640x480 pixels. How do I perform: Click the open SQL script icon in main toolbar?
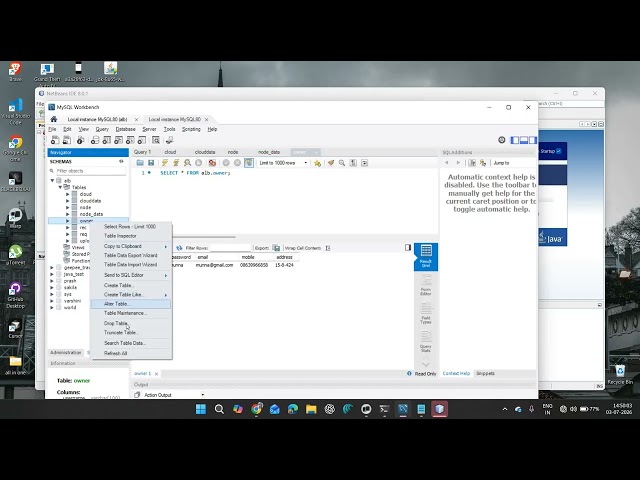66,140
